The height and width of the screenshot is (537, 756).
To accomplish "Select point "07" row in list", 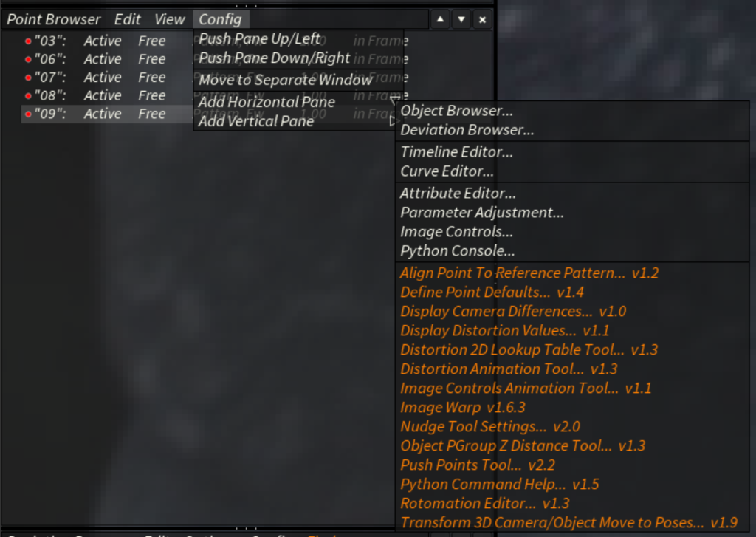I will [x=107, y=78].
